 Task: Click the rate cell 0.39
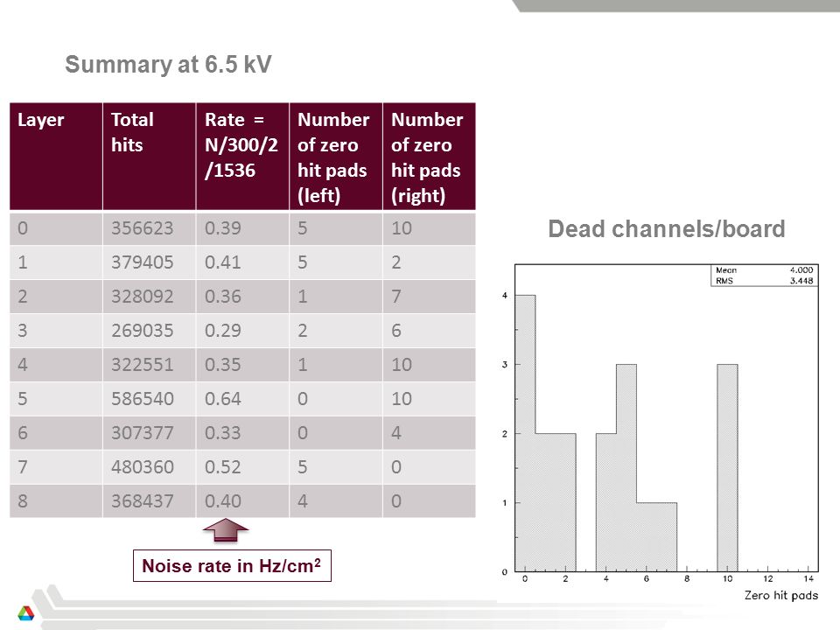coord(242,228)
